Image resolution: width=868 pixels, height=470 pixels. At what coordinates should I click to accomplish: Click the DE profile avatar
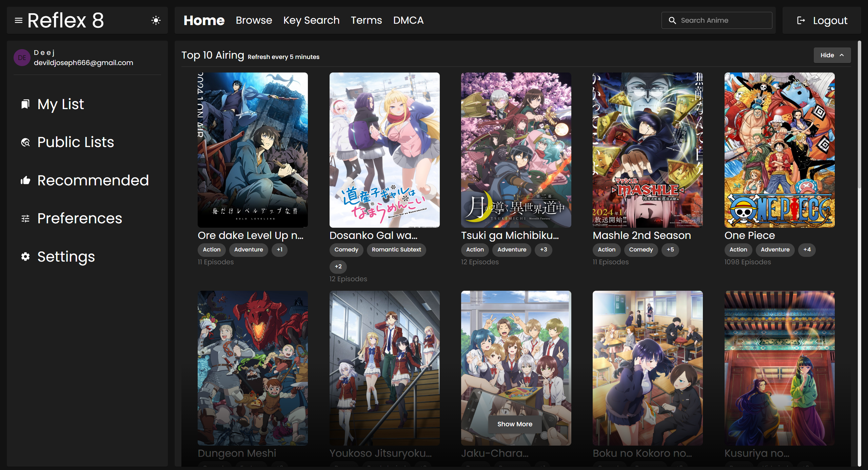click(22, 58)
